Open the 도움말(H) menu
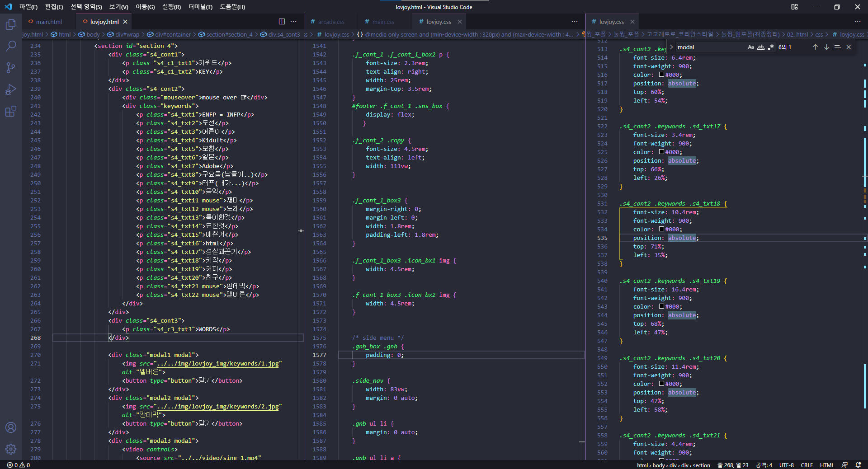 232,7
